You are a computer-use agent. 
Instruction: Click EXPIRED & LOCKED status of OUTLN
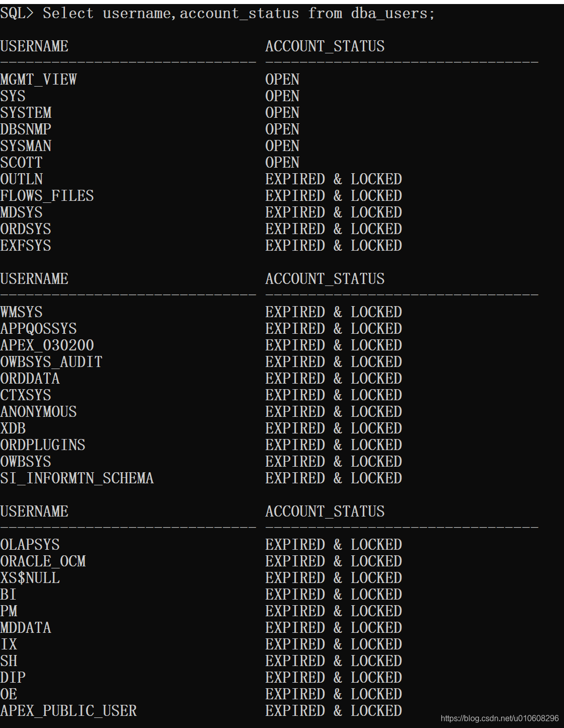coord(334,179)
